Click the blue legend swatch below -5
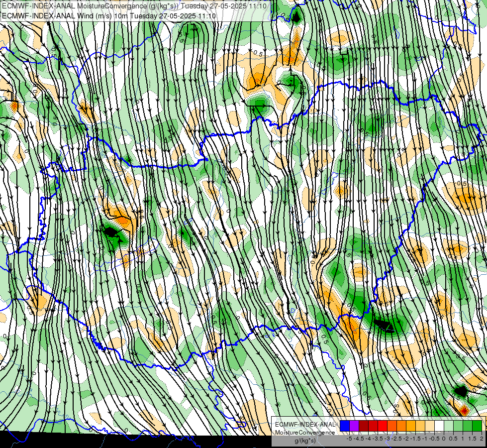 tap(345, 426)
